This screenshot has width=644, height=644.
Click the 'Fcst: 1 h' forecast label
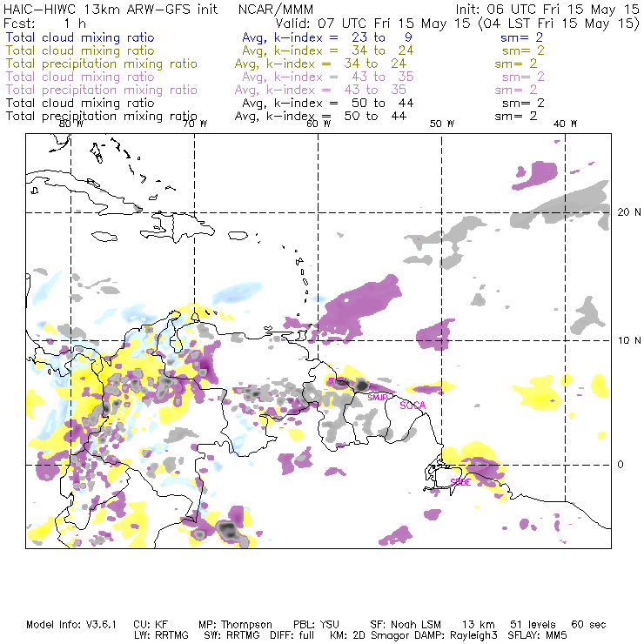[44, 23]
